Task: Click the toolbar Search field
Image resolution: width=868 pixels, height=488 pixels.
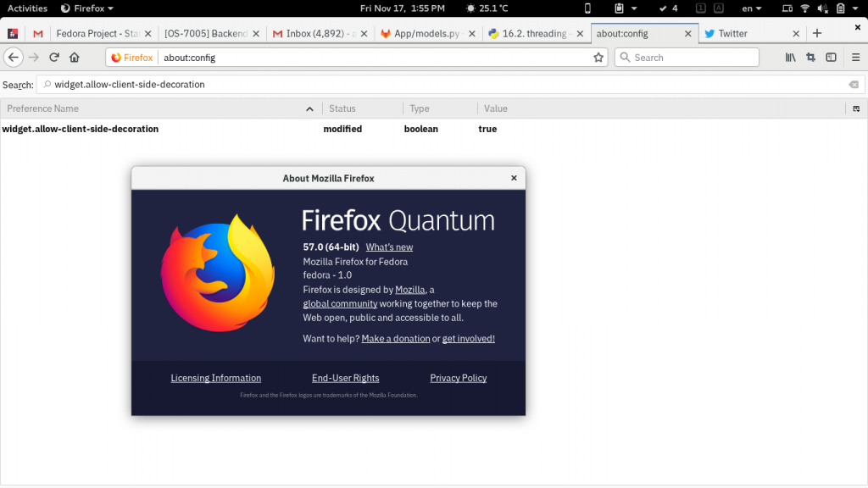Action: [687, 58]
